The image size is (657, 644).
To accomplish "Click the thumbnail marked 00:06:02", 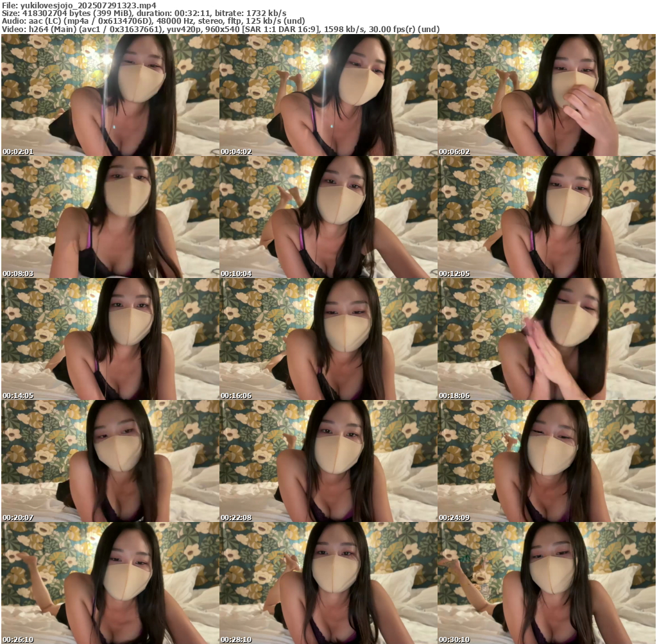I will click(546, 95).
